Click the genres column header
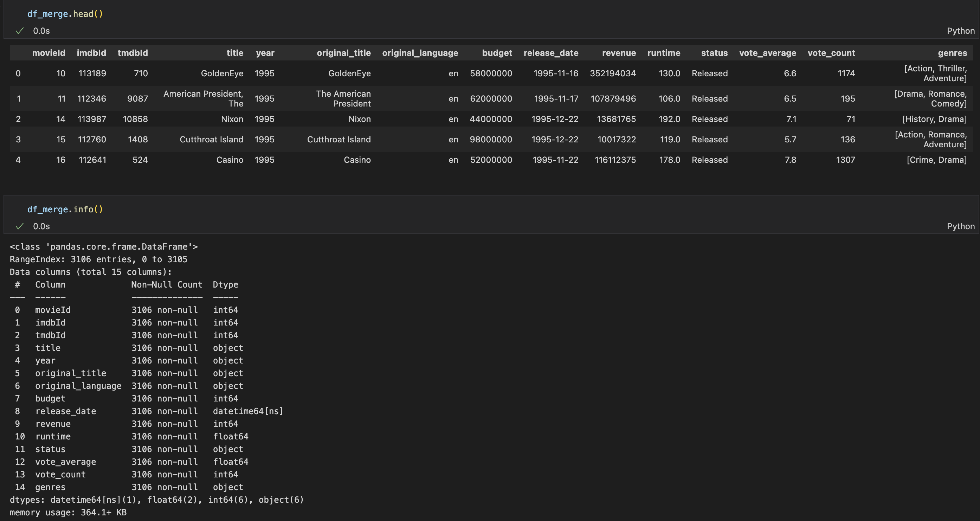This screenshot has height=521, width=980. 952,53
